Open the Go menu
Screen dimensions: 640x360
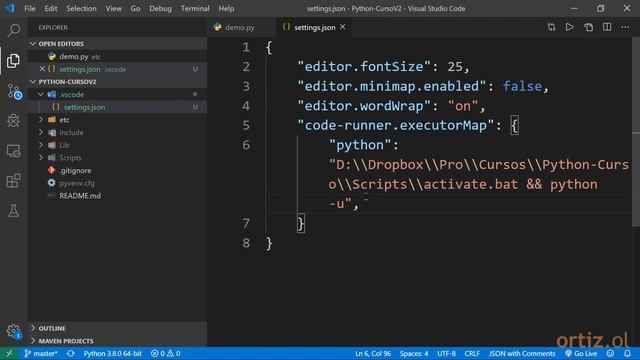click(135, 8)
